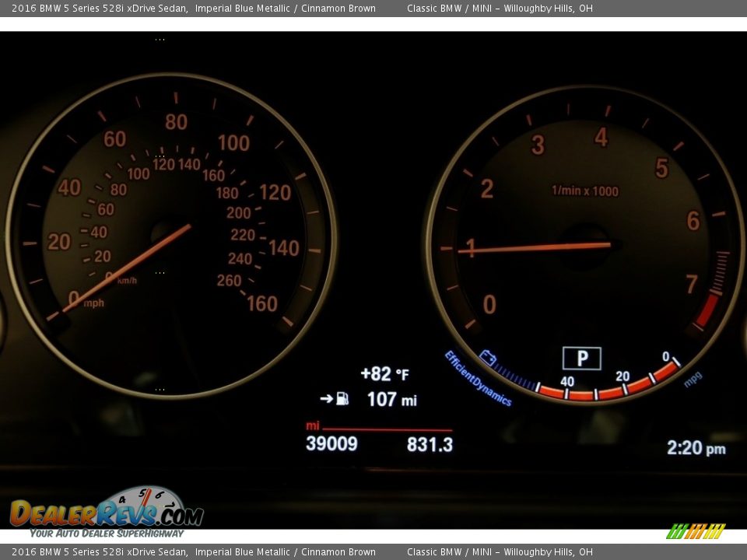Screen dimensions: 747x560
Task: Click the +82 °F temperature reading
Action: coord(384,374)
